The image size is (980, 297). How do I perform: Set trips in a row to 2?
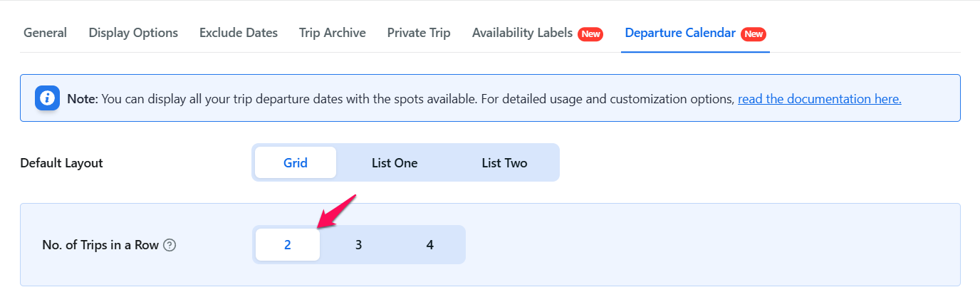click(288, 244)
